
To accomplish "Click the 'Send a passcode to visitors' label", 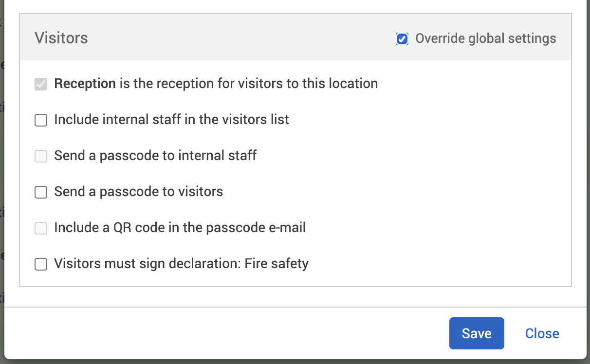I will pos(138,192).
